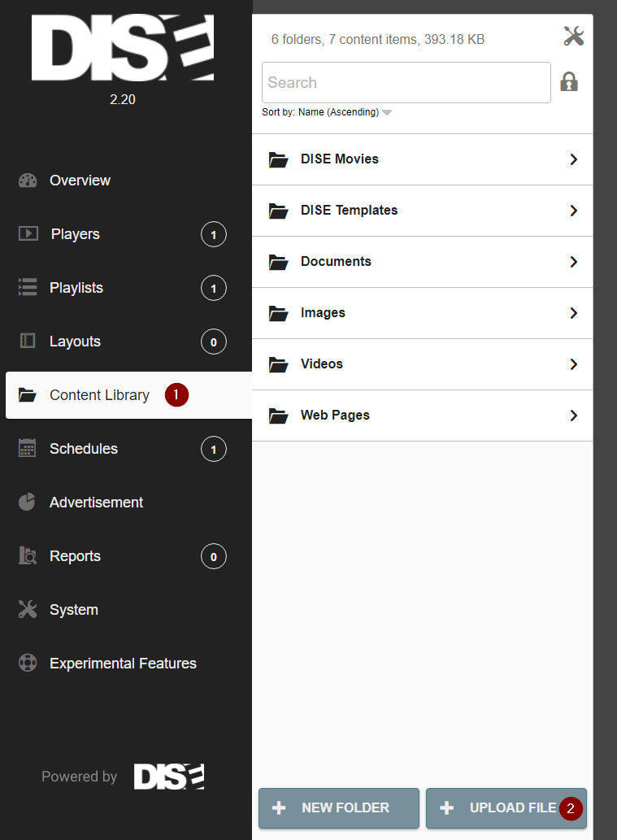Click the DISE Movies folder icon
The image size is (617, 840).
click(278, 159)
